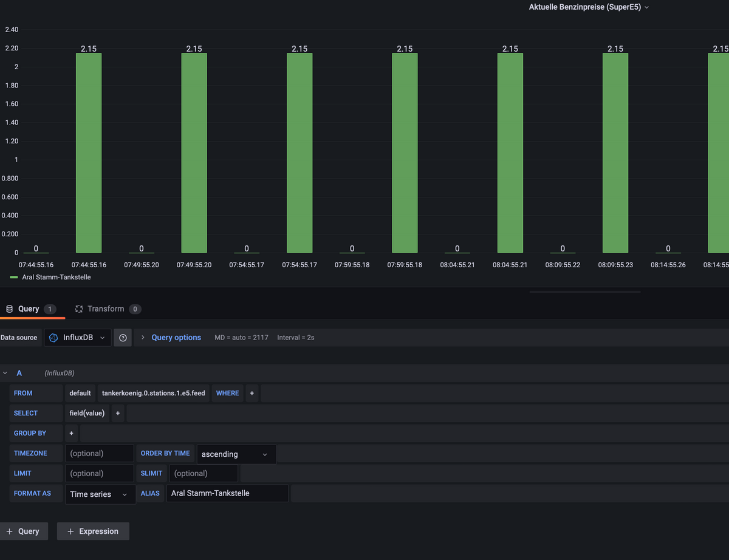The image size is (729, 560).
Task: Click the database icon on Query tab
Action: [x=9, y=309]
